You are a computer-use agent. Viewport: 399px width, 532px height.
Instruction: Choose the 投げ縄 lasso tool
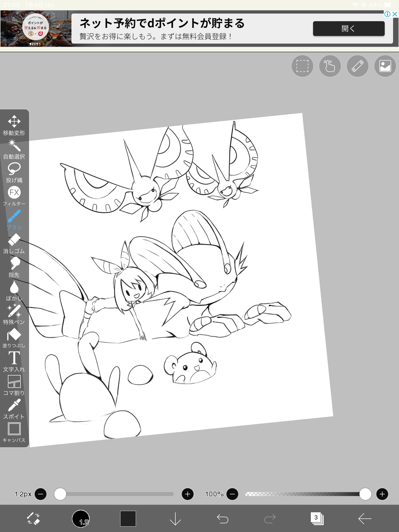14,172
